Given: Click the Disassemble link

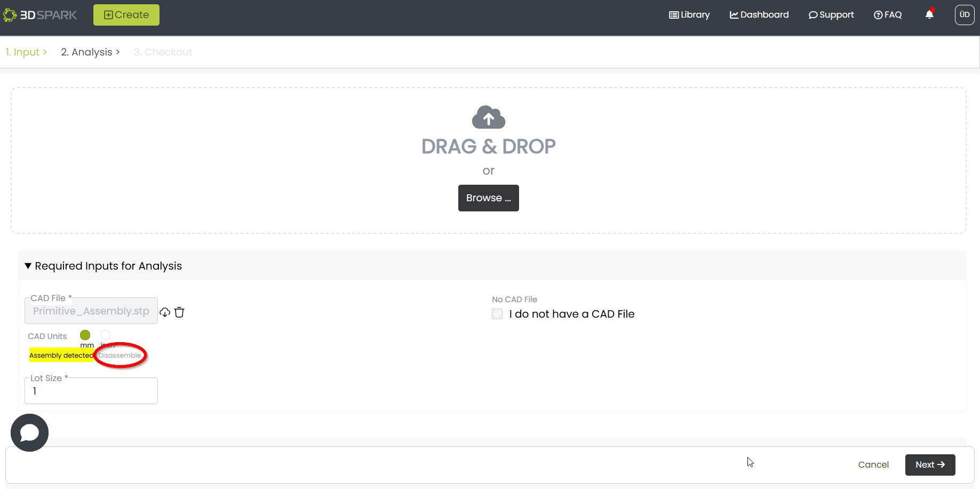Looking at the screenshot, I should tap(120, 356).
